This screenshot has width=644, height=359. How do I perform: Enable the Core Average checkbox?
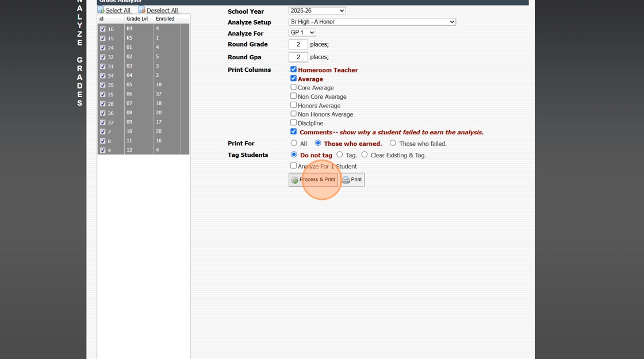coord(293,87)
